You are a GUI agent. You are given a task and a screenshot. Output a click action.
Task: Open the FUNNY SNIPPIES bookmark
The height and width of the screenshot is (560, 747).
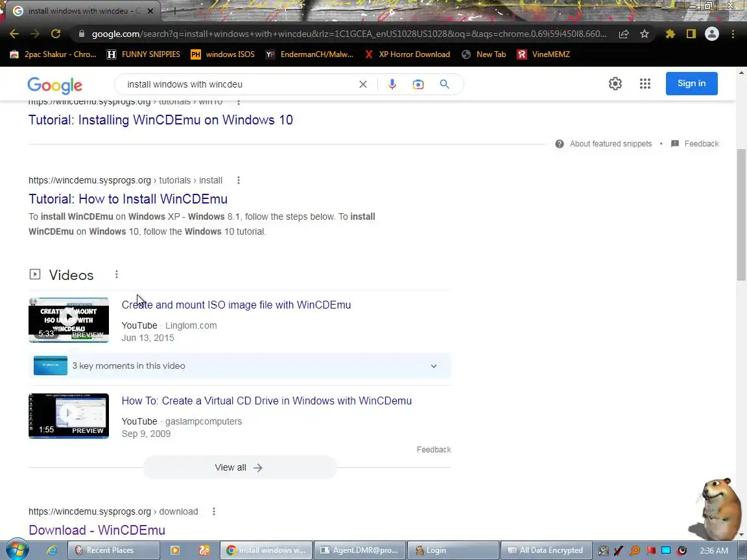143,54
